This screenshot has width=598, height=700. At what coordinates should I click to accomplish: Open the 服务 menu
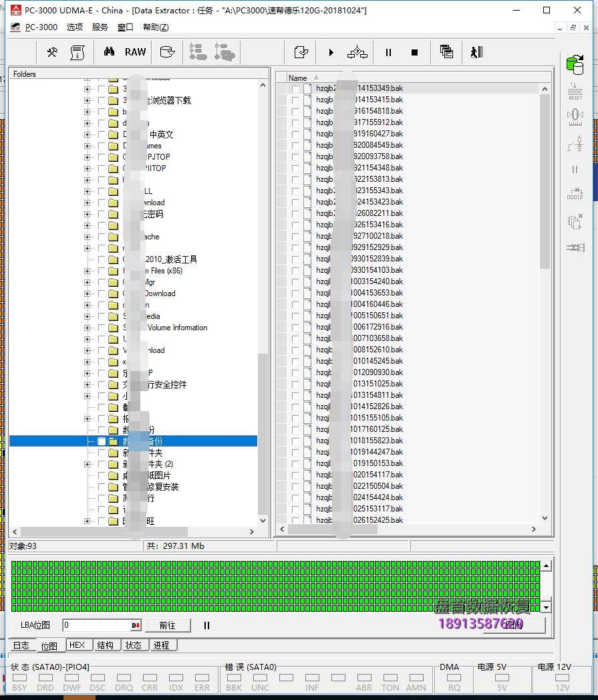[x=100, y=27]
